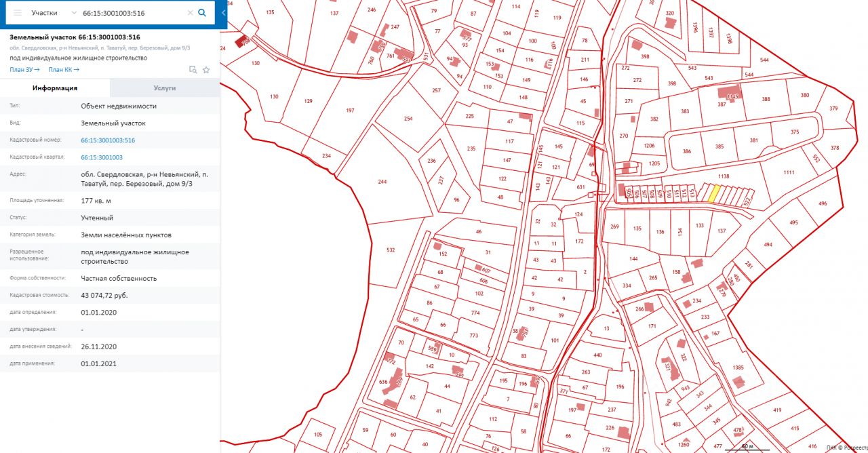
Task: Click the yellow highlighted parcel on the map
Action: tap(713, 193)
